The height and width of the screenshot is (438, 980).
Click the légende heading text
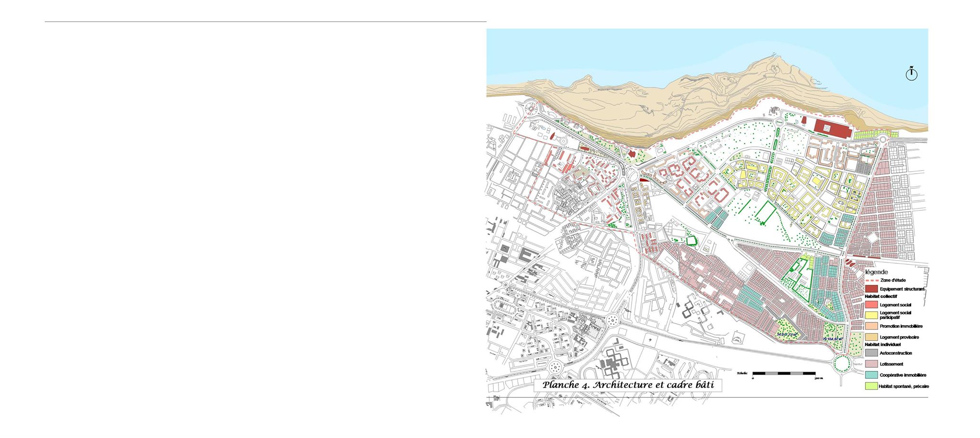[x=876, y=272]
